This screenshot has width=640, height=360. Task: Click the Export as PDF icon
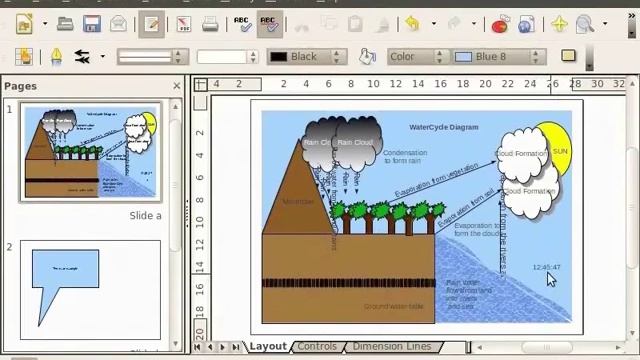pyautogui.click(x=184, y=24)
